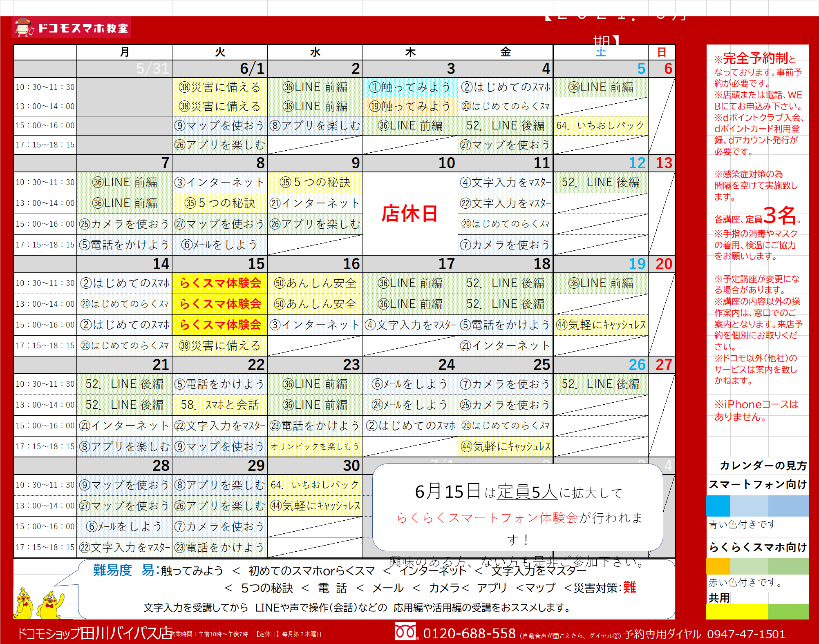Click the 月 Monday column header
819x644 pixels.
pyautogui.click(x=124, y=52)
